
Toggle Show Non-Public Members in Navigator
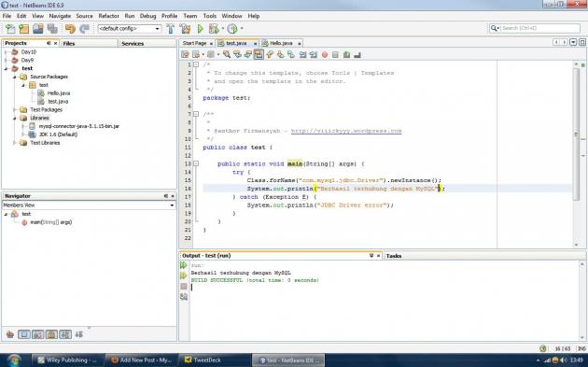tap(51, 334)
